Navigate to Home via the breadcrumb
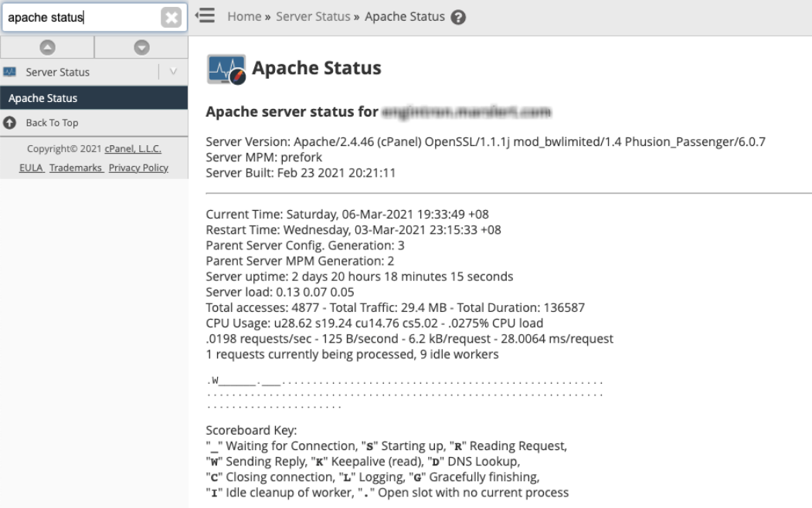This screenshot has width=812, height=508. click(x=245, y=15)
